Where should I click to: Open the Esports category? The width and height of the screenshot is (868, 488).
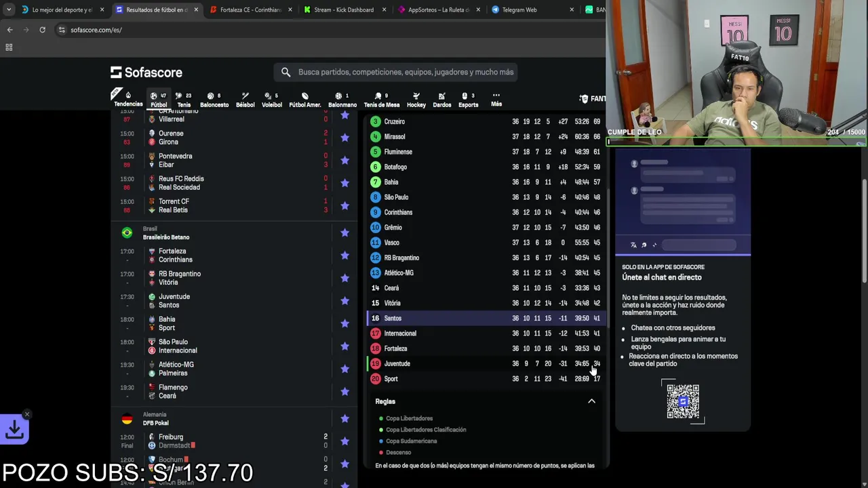[x=468, y=99]
